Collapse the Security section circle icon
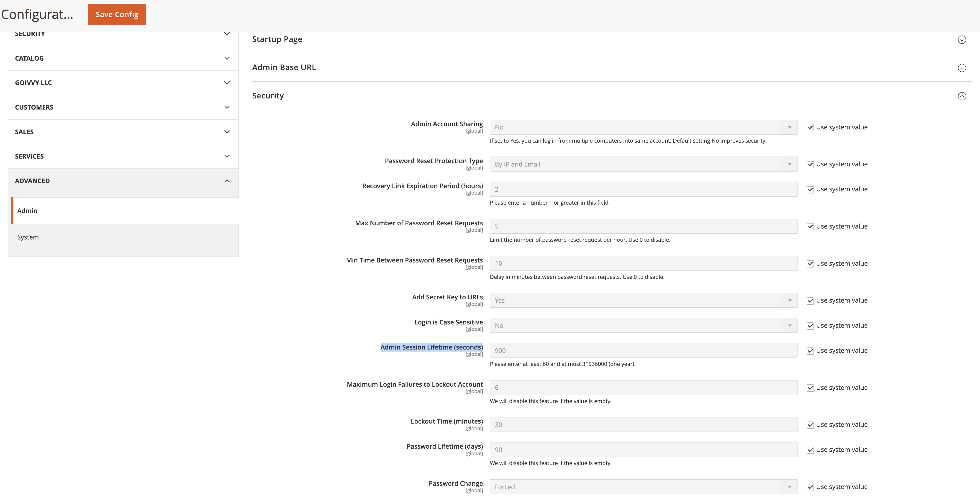The width and height of the screenshot is (980, 504). pos(961,96)
